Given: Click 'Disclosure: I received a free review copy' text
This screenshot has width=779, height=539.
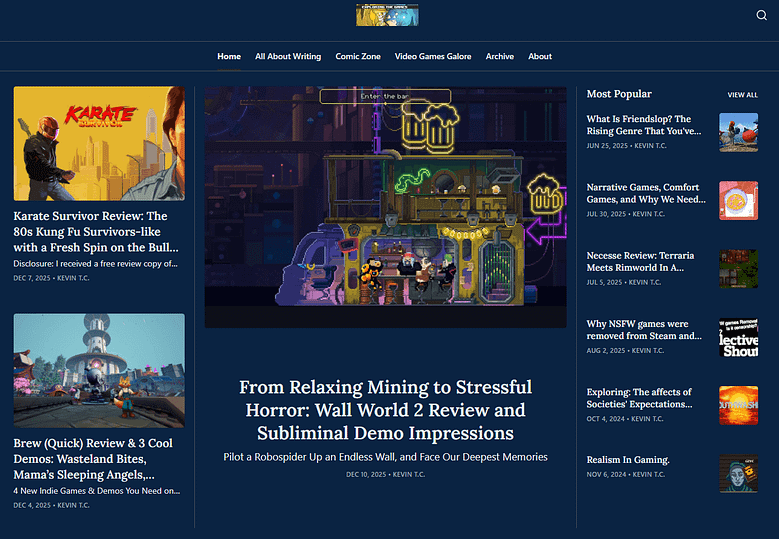Looking at the screenshot, I should pyautogui.click(x=95, y=264).
